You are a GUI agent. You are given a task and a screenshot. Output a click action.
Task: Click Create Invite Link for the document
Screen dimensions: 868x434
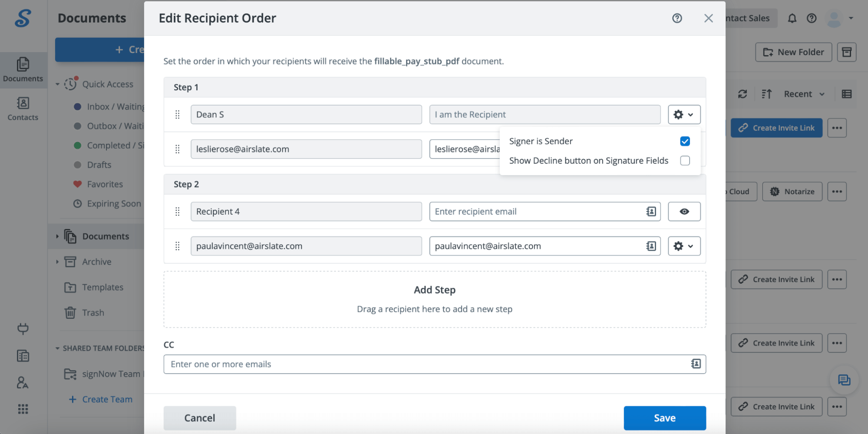776,128
